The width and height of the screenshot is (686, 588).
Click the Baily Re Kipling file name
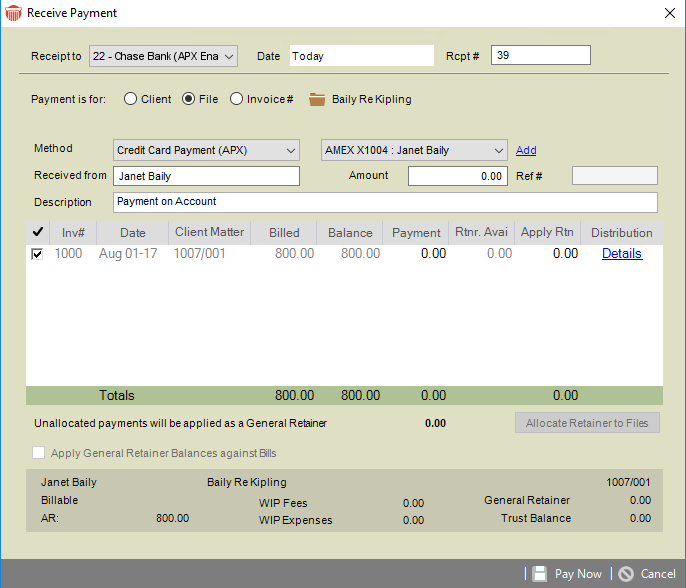[371, 99]
